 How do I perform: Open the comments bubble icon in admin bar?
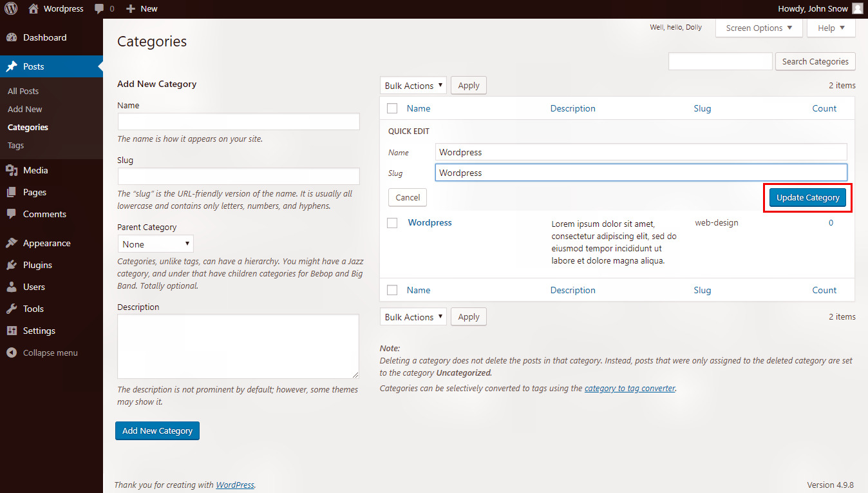pos(99,8)
